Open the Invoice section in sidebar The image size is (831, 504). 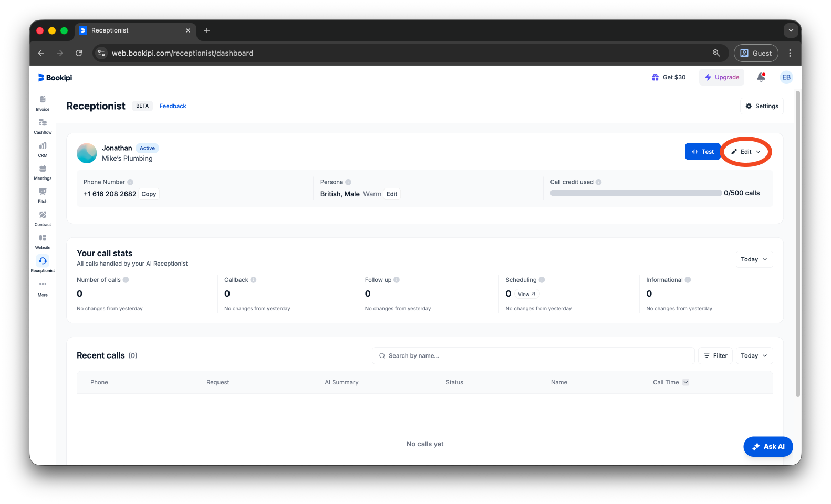[x=43, y=103]
